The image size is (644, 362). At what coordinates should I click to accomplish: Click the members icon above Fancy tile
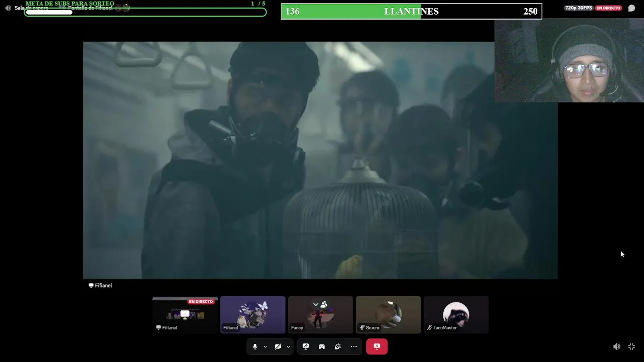tap(324, 304)
